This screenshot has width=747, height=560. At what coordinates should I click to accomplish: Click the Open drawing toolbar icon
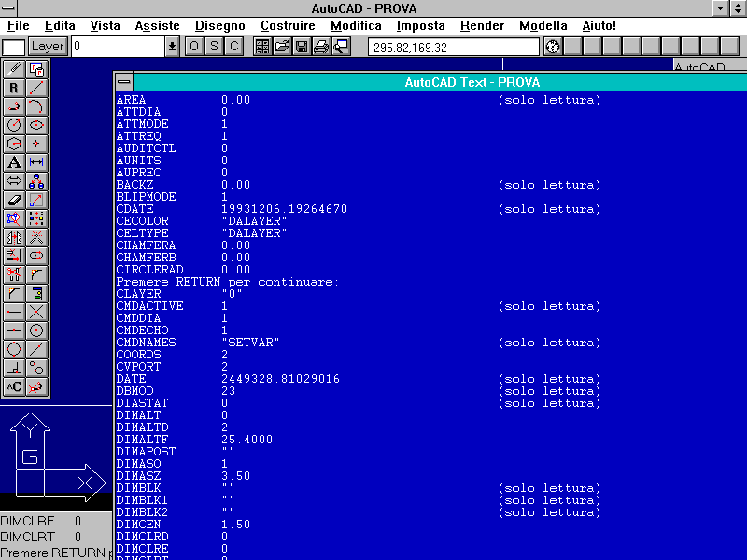click(x=282, y=46)
